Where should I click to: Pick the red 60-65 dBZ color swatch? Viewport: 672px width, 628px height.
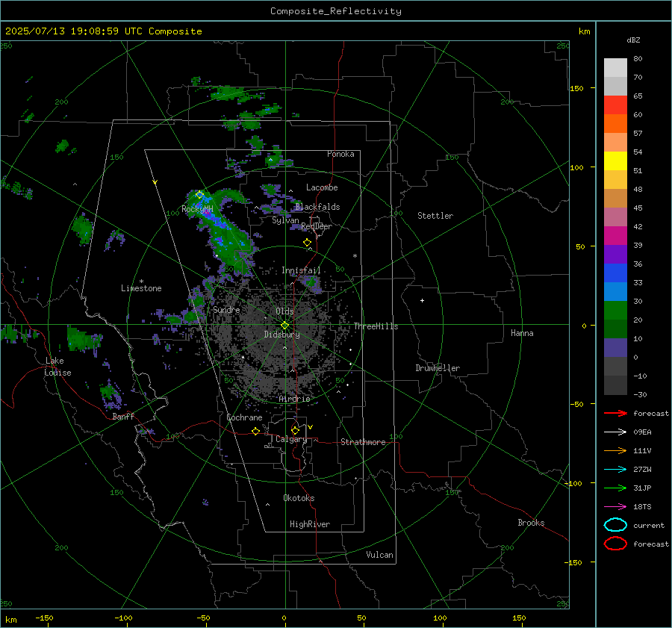click(x=615, y=105)
